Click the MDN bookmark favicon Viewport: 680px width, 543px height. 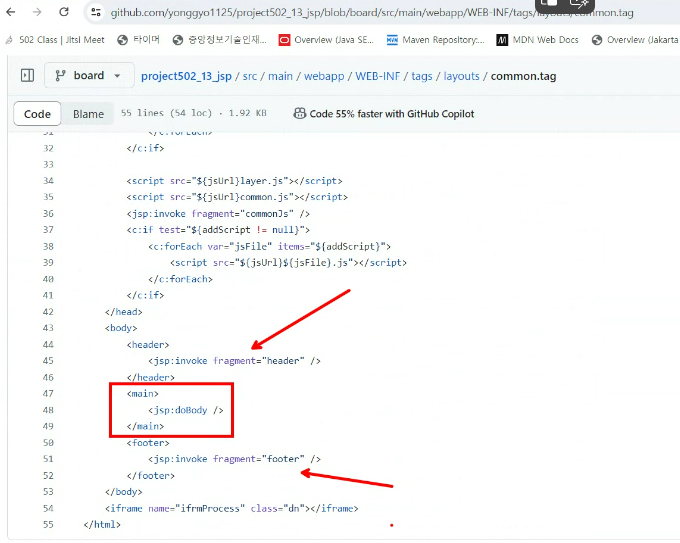coord(502,40)
